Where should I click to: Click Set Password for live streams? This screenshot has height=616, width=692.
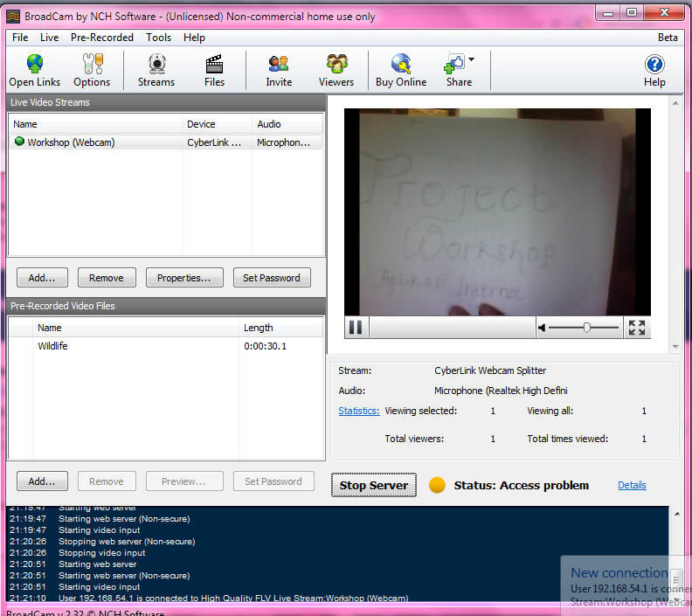click(x=272, y=278)
